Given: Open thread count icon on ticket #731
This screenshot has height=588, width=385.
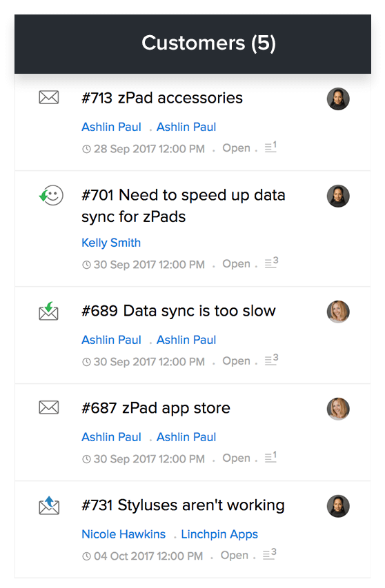Looking at the screenshot, I should pyautogui.click(x=269, y=554).
